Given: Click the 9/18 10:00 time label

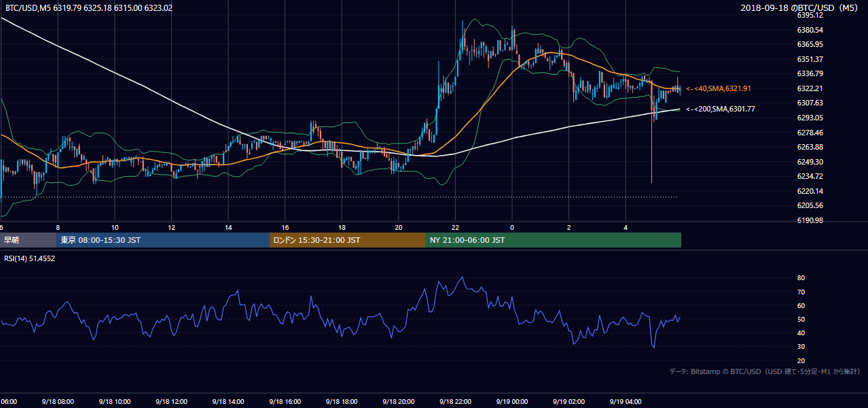Looking at the screenshot, I should 114,402.
